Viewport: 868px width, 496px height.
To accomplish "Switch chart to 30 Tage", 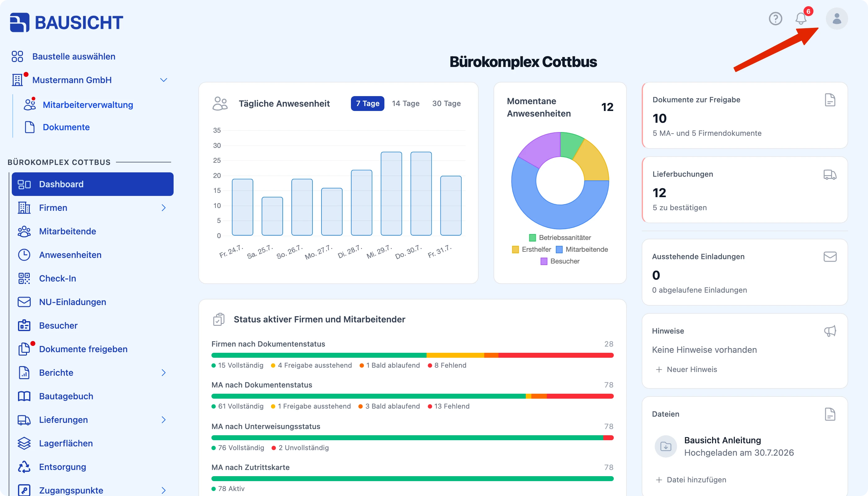I will [446, 103].
